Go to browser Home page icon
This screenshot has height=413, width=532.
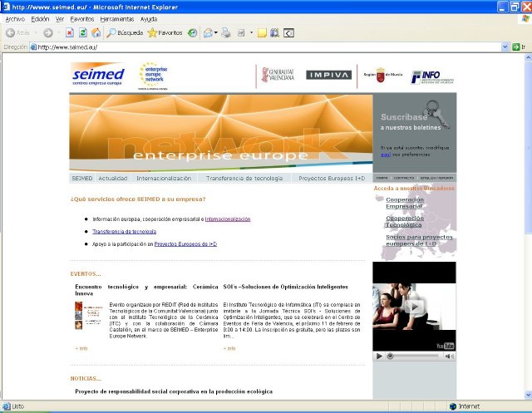[x=96, y=33]
